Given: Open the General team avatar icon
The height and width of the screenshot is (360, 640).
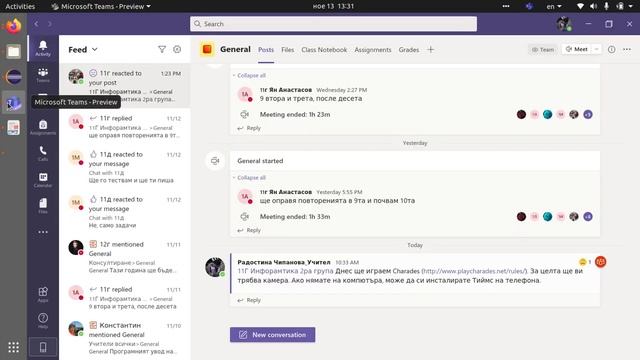Looking at the screenshot, I should tap(207, 49).
